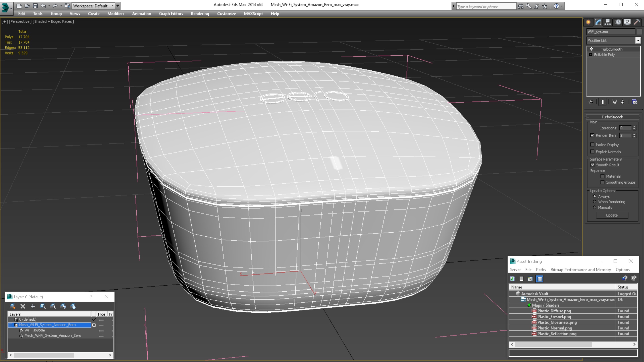644x362 pixels.
Task: Toggle Show End Result icon below modifier stack
Action: [603, 102]
